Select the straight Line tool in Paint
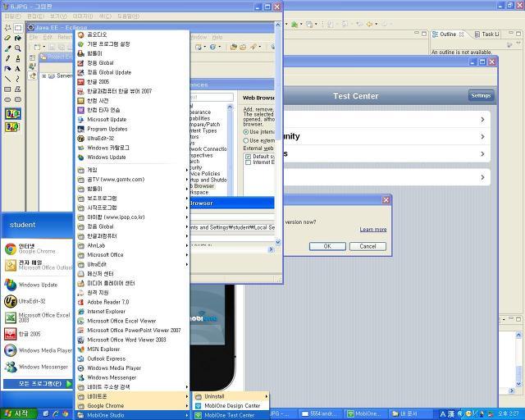The image size is (525, 420). click(7, 79)
